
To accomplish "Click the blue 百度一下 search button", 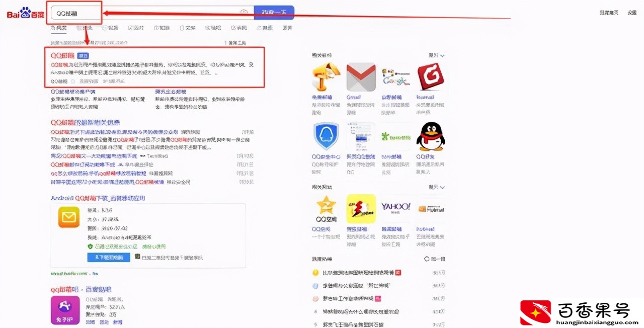I will [x=274, y=13].
